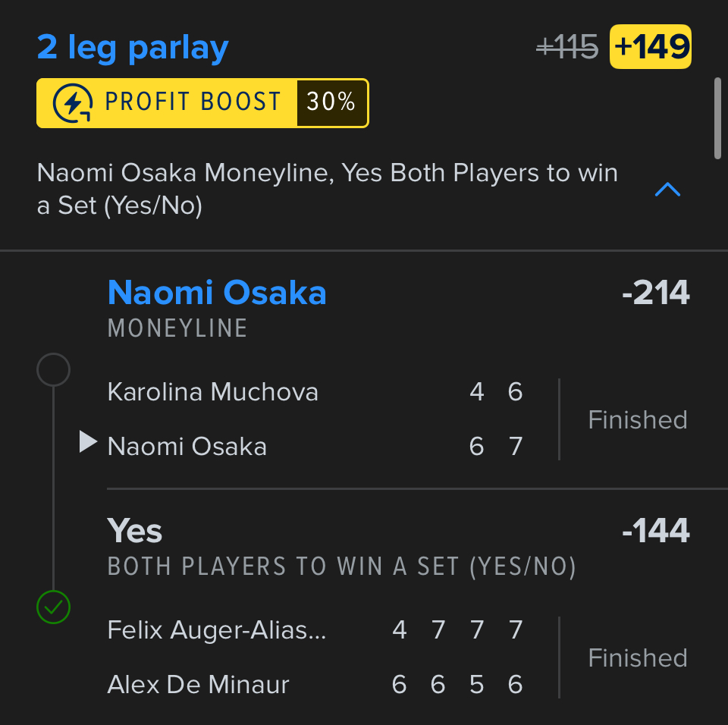Click the -214 moneyline odds
Image resolution: width=728 pixels, height=725 pixels.
[655, 293]
